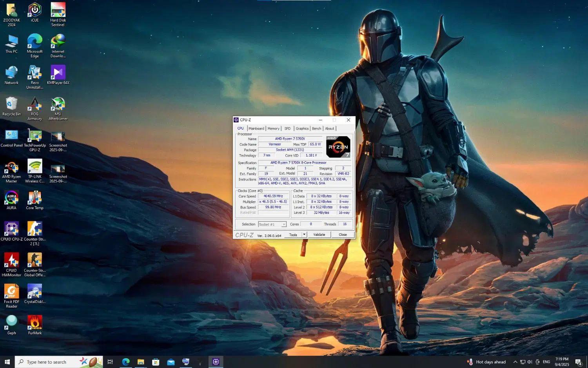The width and height of the screenshot is (588, 368).
Task: Expand the Tools button dropdown arrow
Action: click(x=304, y=235)
